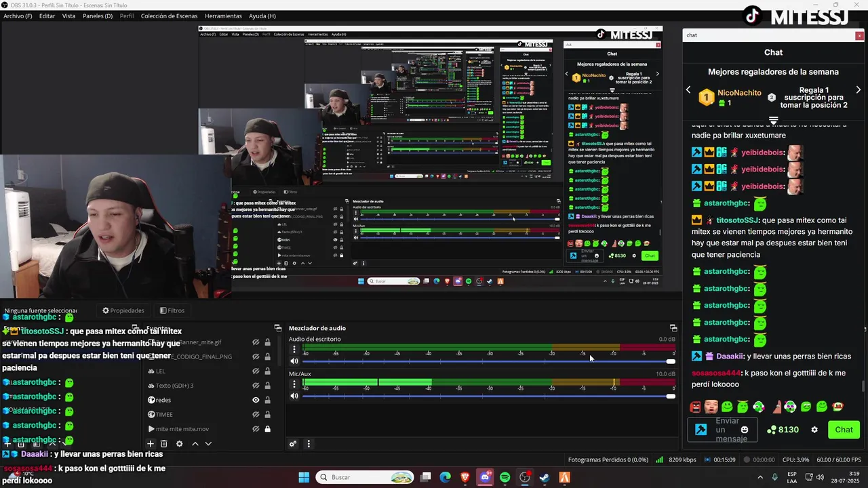Close the chat dock panel
868x488 pixels.
[x=859, y=35]
